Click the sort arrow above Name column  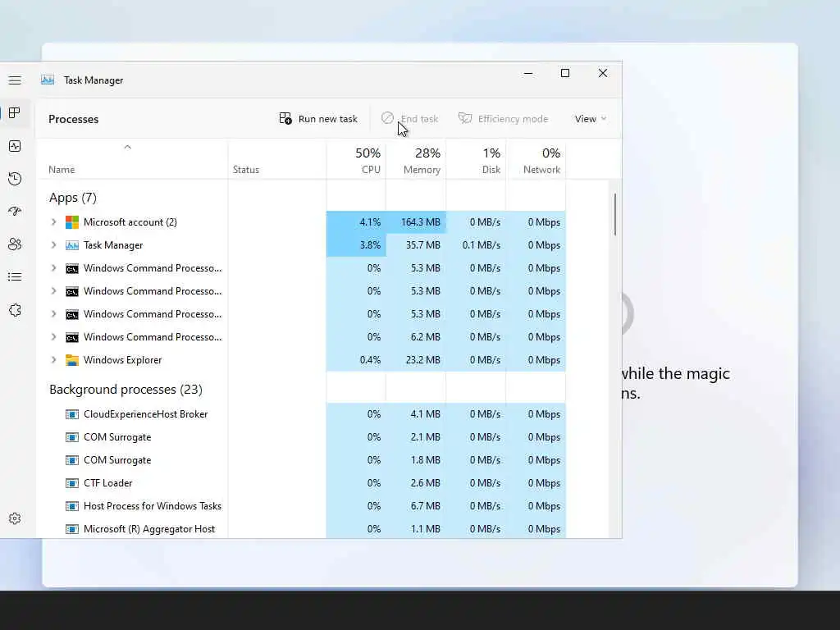[127, 147]
